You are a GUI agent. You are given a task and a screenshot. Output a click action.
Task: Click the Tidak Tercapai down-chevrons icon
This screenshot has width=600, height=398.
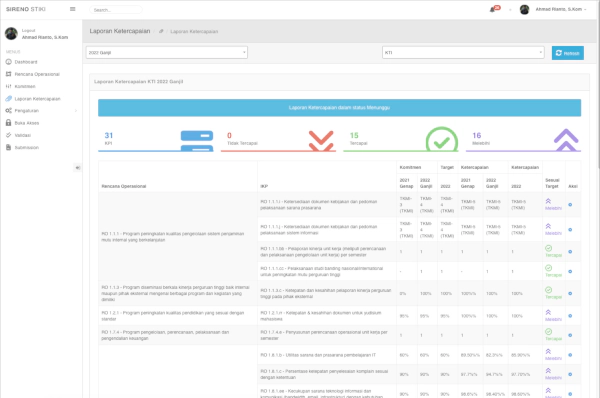click(x=321, y=140)
